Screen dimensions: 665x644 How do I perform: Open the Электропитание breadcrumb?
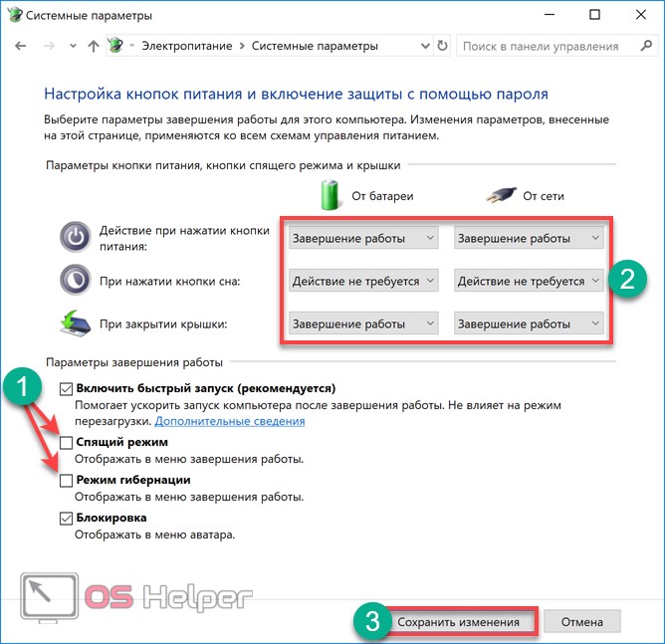tap(187, 46)
